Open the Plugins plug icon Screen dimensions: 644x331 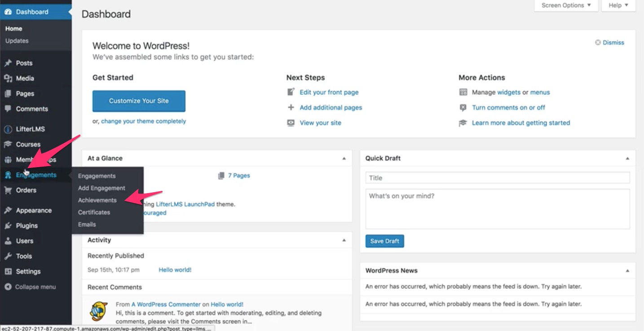8,226
